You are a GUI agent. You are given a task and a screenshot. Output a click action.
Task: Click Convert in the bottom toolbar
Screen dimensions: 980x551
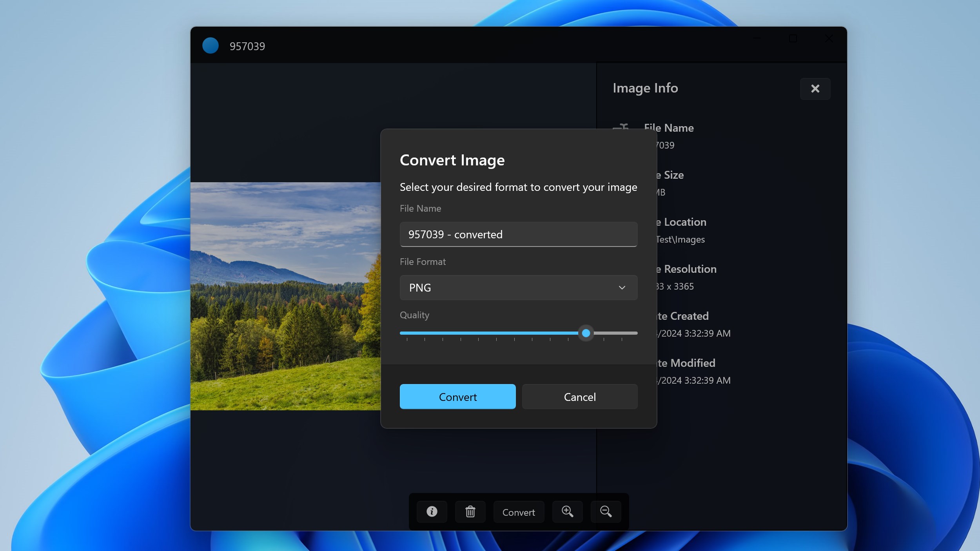click(x=518, y=512)
